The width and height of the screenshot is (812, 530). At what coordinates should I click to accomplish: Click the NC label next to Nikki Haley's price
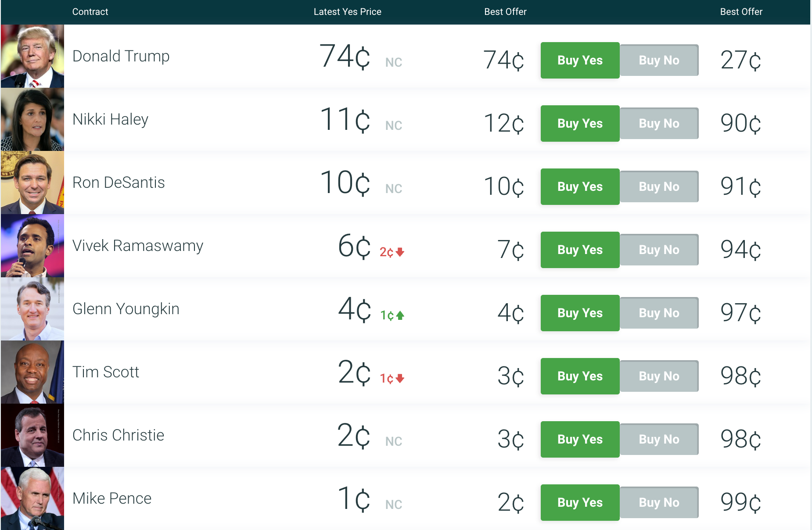(393, 125)
